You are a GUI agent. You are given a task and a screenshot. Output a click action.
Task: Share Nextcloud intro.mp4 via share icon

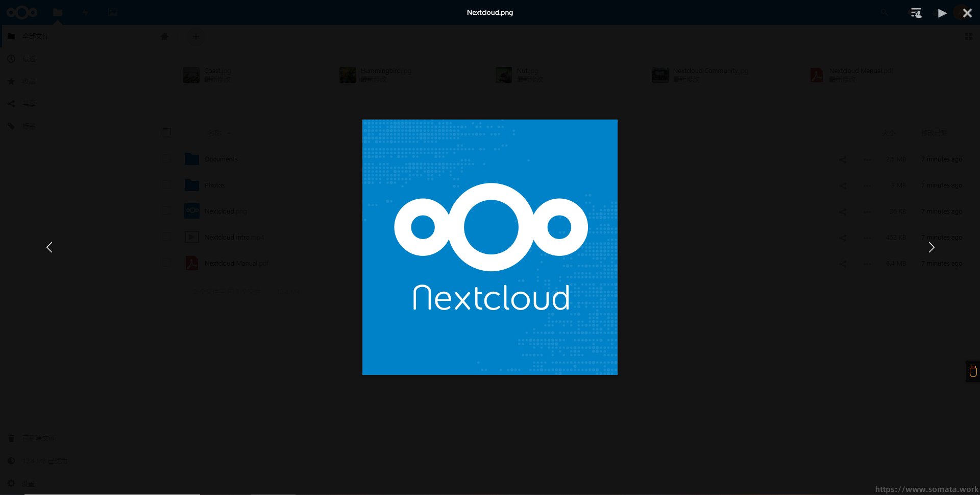click(843, 238)
